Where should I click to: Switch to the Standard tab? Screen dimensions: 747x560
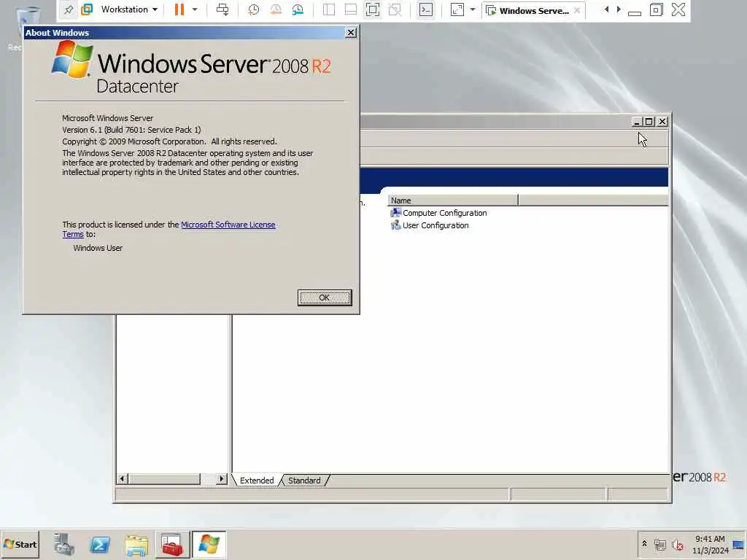point(304,480)
